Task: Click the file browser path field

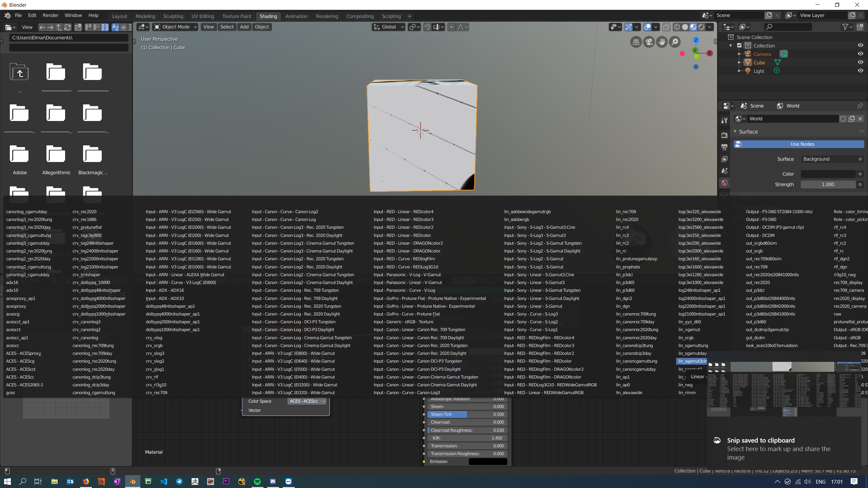Action: pos(69,38)
